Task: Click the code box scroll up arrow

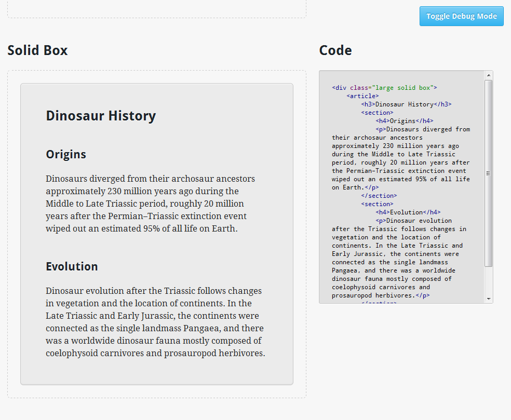Action: tap(488, 76)
